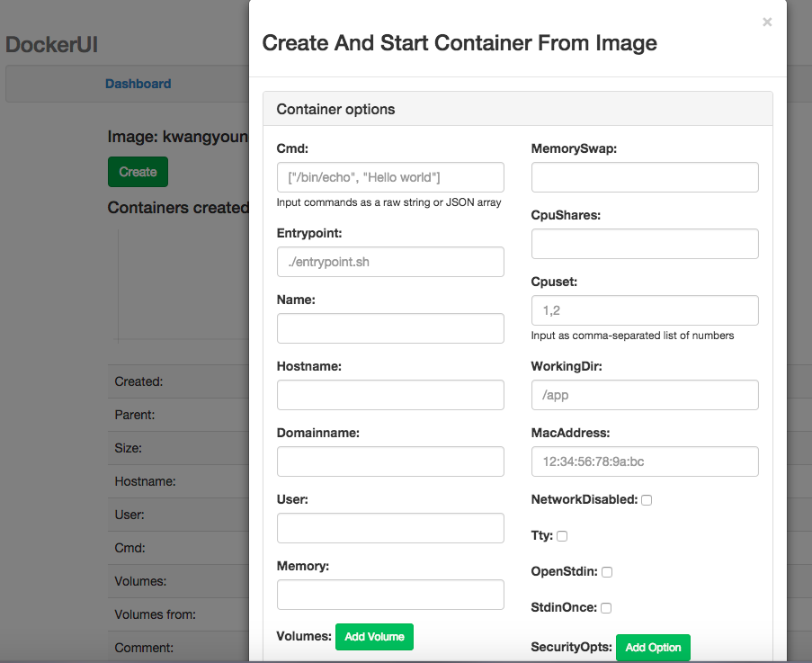The height and width of the screenshot is (663, 812).
Task: Click the Created: row label
Action: coord(138,381)
